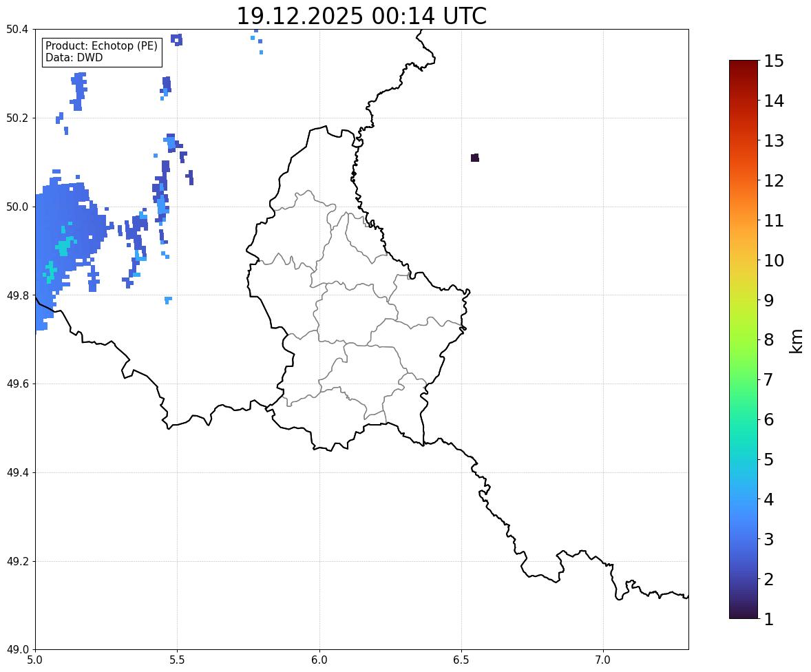The height and width of the screenshot is (672, 811).
Task: Click colorbar label 5
Action: (769, 459)
